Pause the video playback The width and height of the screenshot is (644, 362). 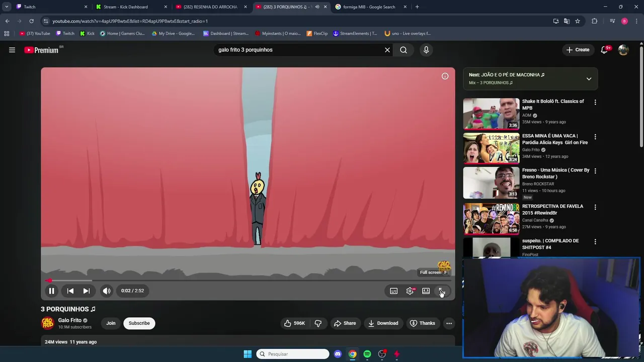click(51, 291)
